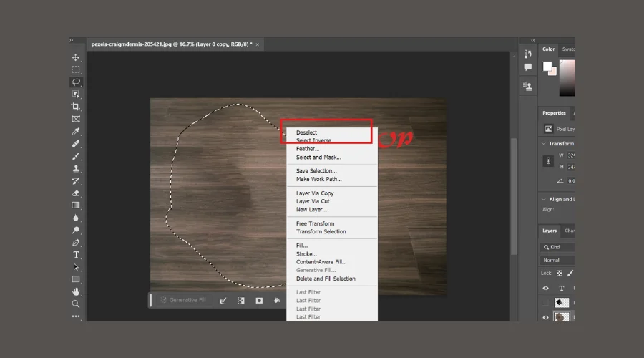Viewport: 644px width, 358px height.
Task: Open the layer filter Kind dropdown
Action: pos(557,247)
